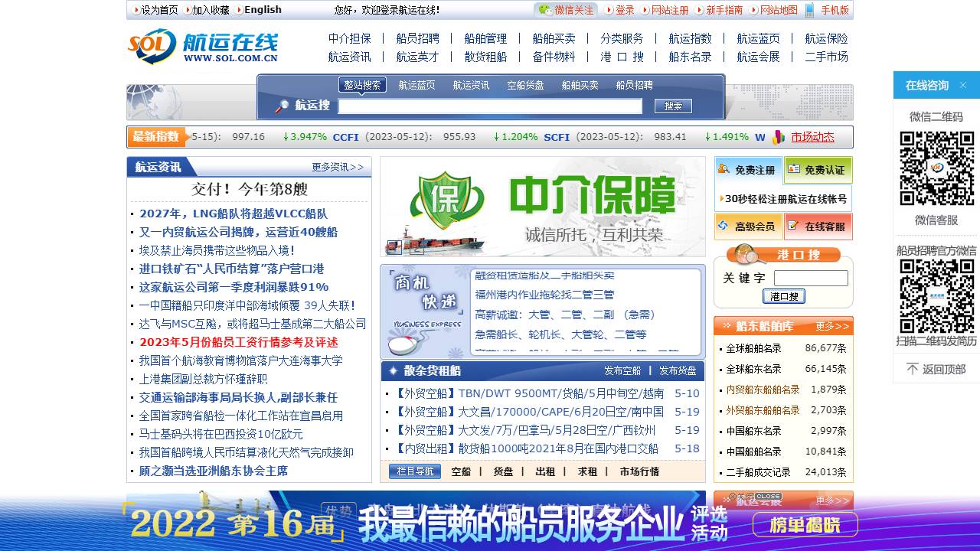980x551 pixels.
Task: Open the 网站注册 registration link
Action: click(670, 10)
